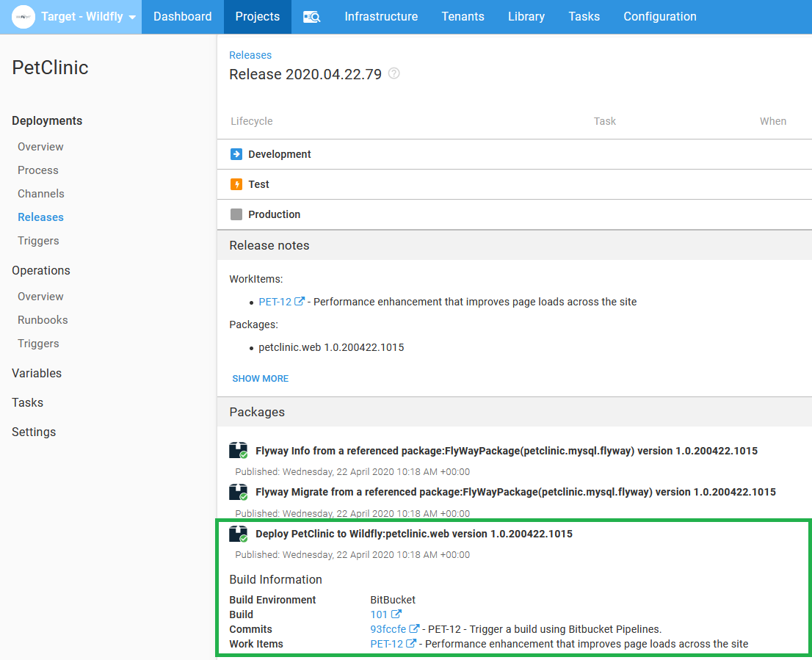
Task: Click the help question mark beside the release title
Action: point(394,74)
